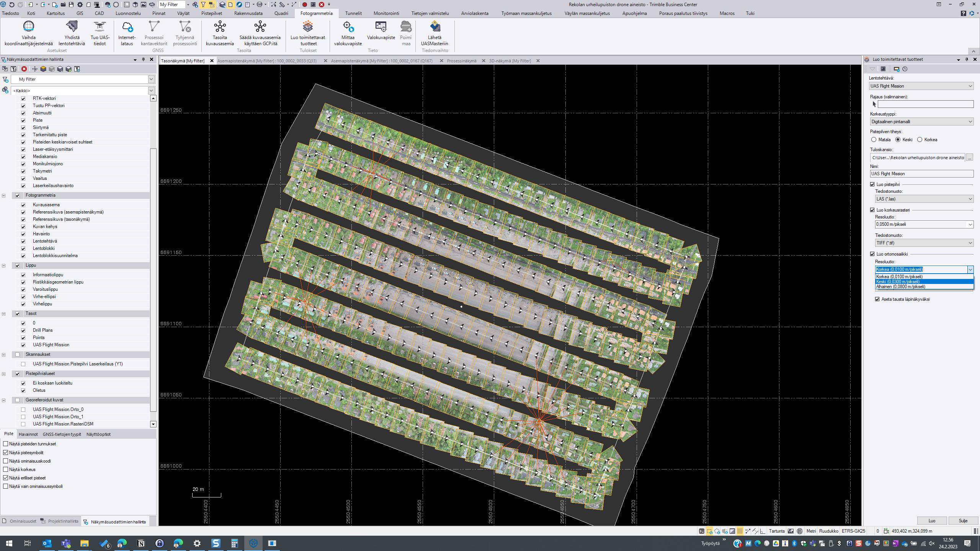This screenshot has height=551, width=980.
Task: Toggle the Kuvausasema checkbox
Action: point(23,205)
